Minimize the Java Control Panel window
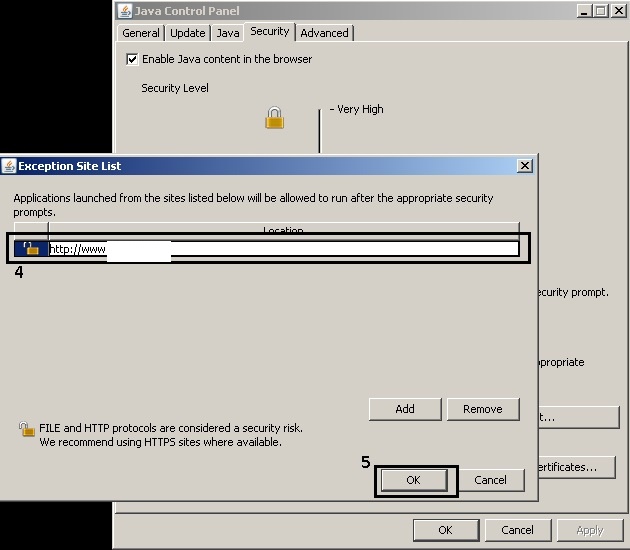The height and width of the screenshot is (550, 630). (585, 11)
